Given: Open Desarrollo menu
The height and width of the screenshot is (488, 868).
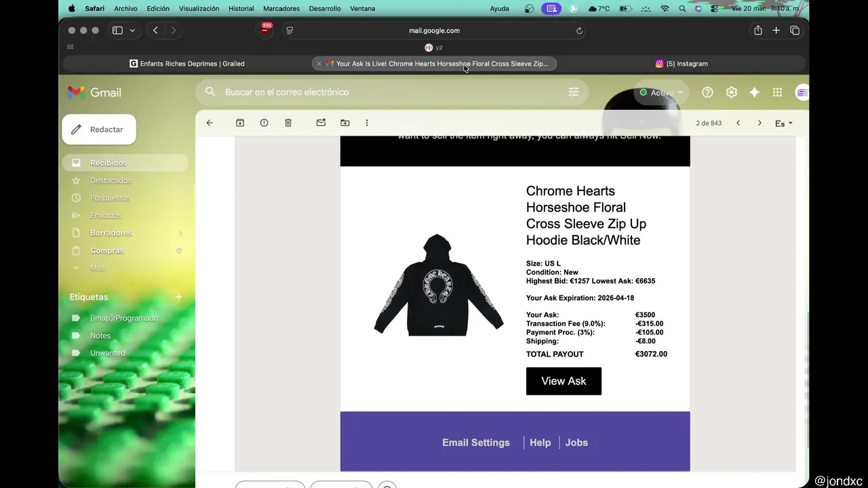Looking at the screenshot, I should (325, 9).
